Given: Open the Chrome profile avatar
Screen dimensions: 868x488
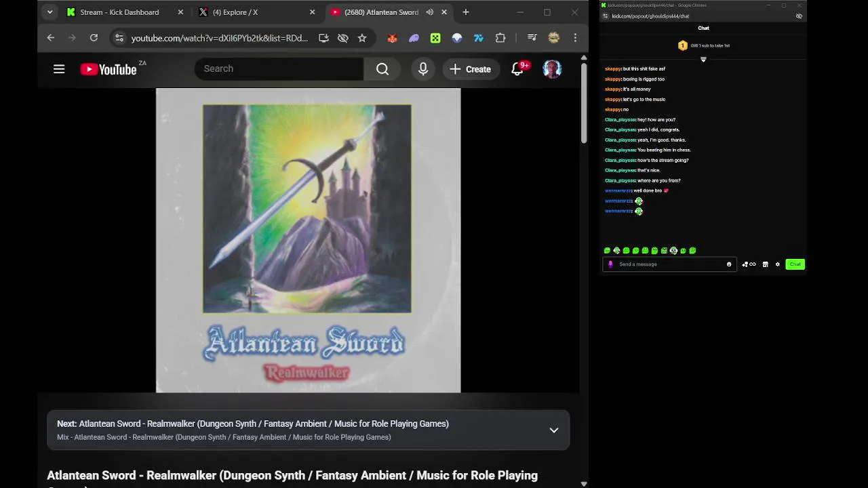Looking at the screenshot, I should [x=554, y=38].
